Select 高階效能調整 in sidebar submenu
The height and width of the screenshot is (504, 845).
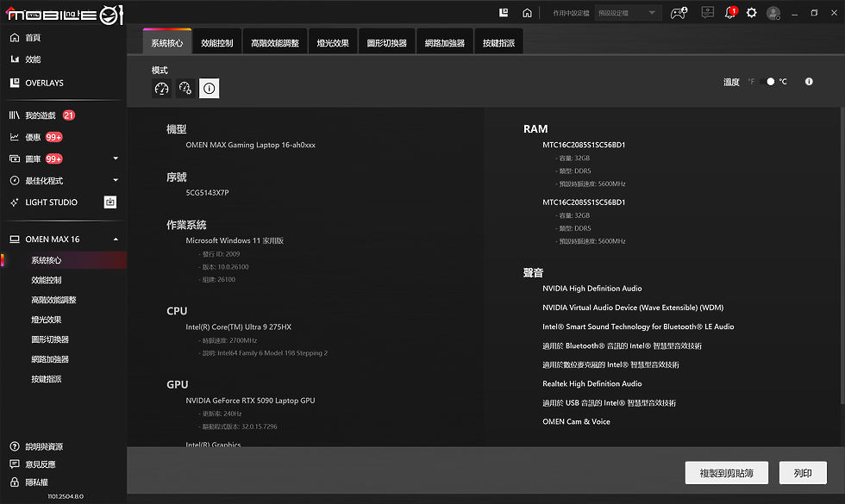pos(53,300)
